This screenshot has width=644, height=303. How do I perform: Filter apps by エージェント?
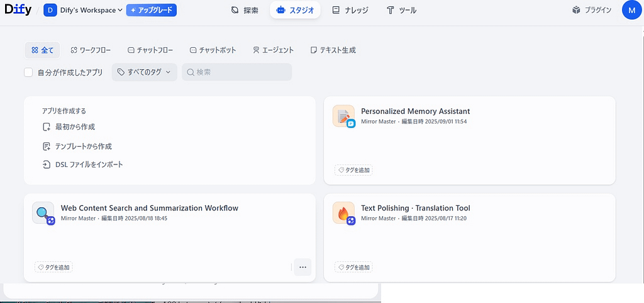(273, 50)
